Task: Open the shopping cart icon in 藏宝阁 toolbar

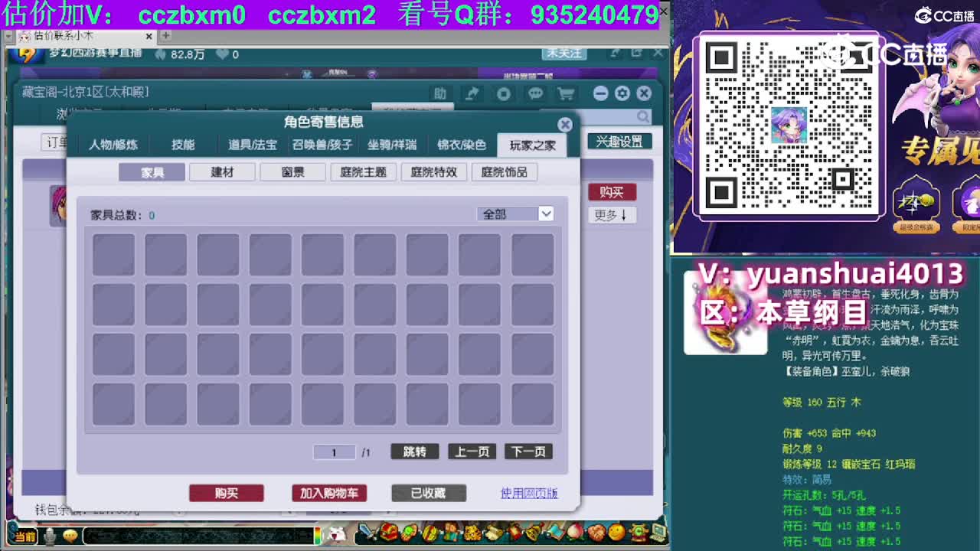Action: click(x=566, y=93)
